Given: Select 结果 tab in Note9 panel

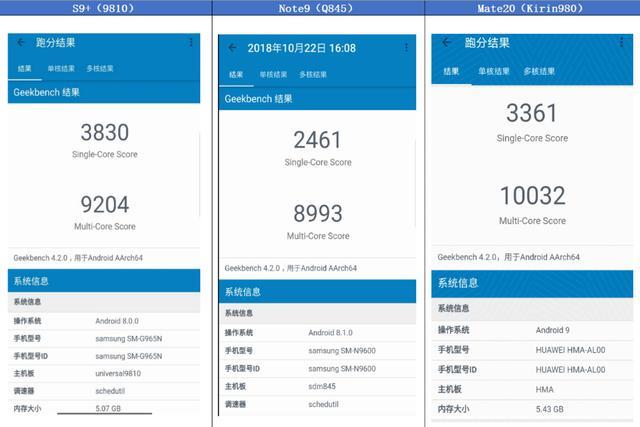Looking at the screenshot, I should coord(236,75).
